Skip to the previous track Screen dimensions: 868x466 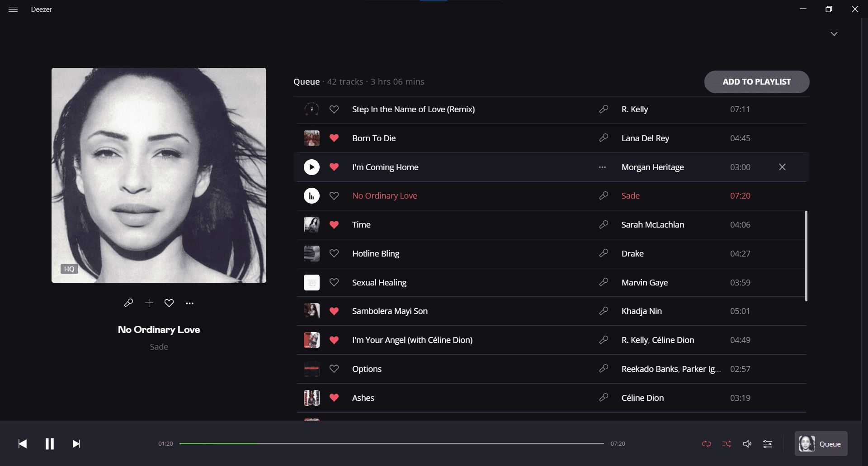point(23,444)
